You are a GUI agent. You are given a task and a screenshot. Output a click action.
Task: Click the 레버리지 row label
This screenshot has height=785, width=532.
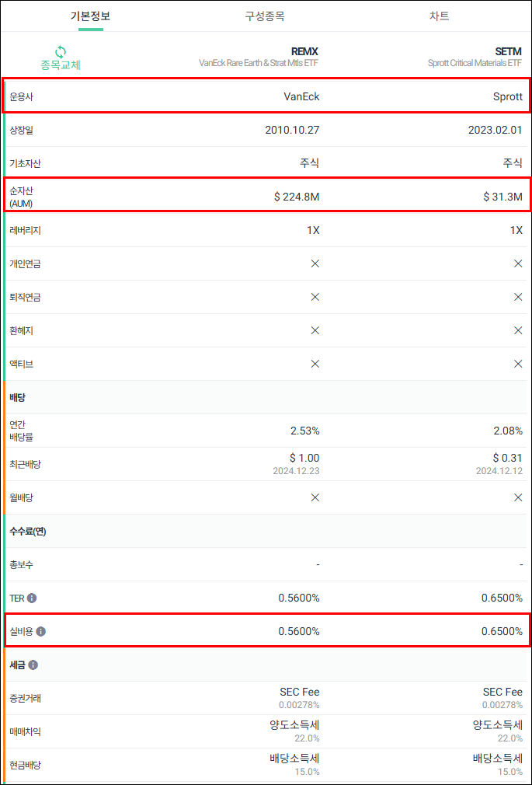click(26, 230)
